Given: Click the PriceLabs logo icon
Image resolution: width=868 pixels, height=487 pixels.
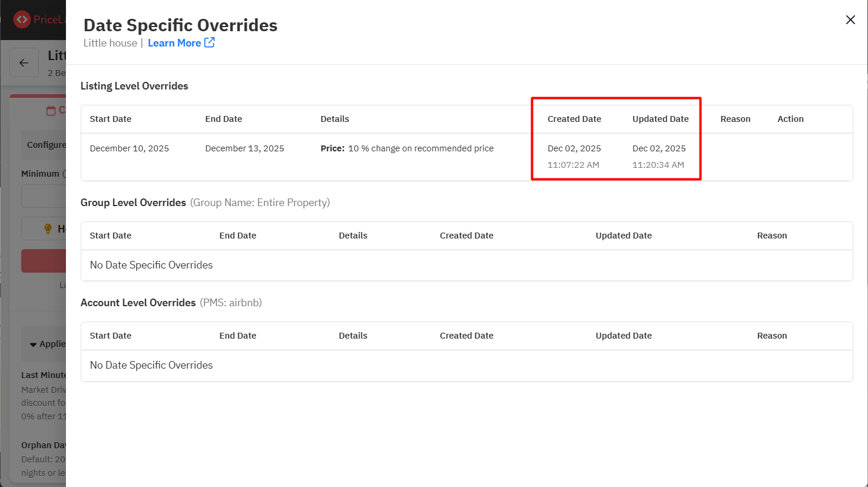Looking at the screenshot, I should coord(22,19).
